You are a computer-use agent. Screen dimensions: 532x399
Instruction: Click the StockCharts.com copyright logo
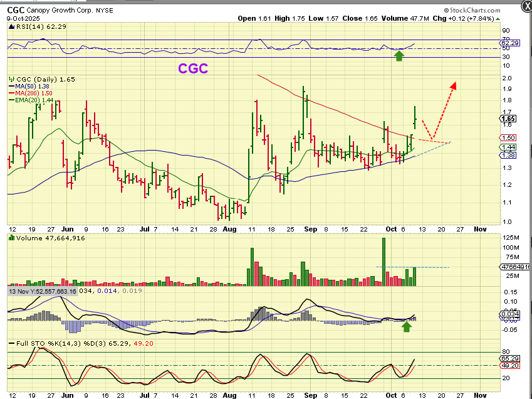point(472,11)
